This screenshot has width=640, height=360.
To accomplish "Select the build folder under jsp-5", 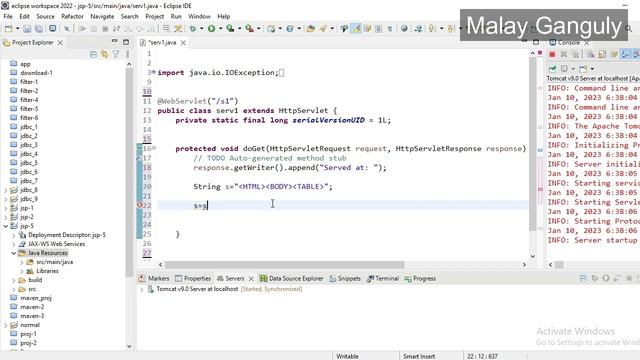I will pos(31,280).
